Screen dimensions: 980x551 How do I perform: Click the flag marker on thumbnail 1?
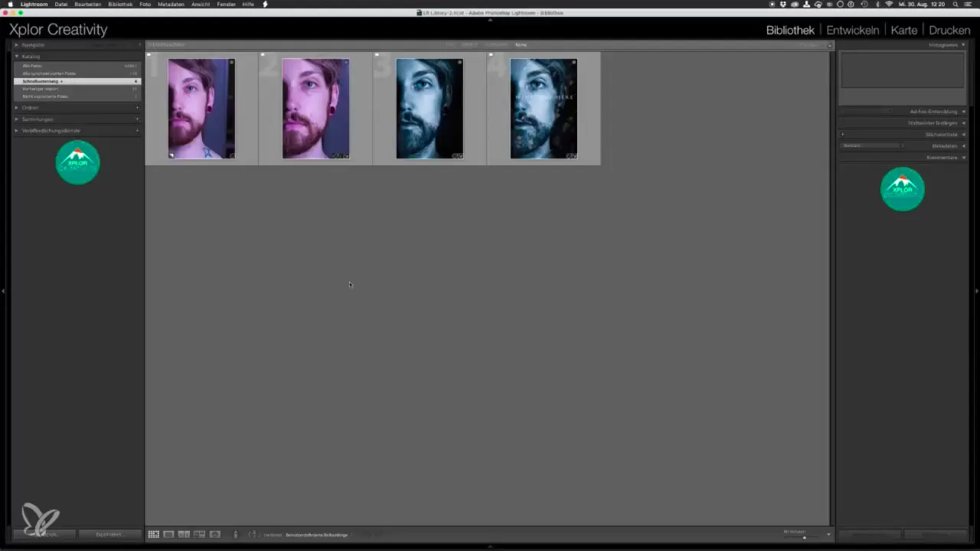pos(149,55)
